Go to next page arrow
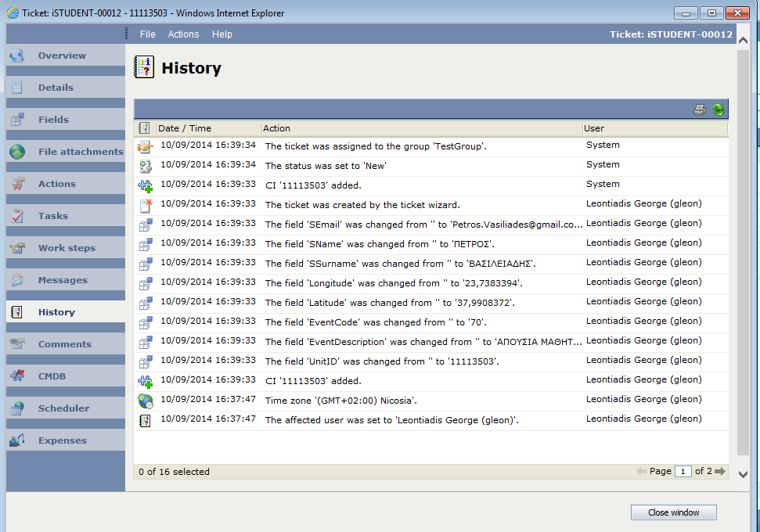Screen dimensions: 760x532 pyautogui.click(x=720, y=471)
